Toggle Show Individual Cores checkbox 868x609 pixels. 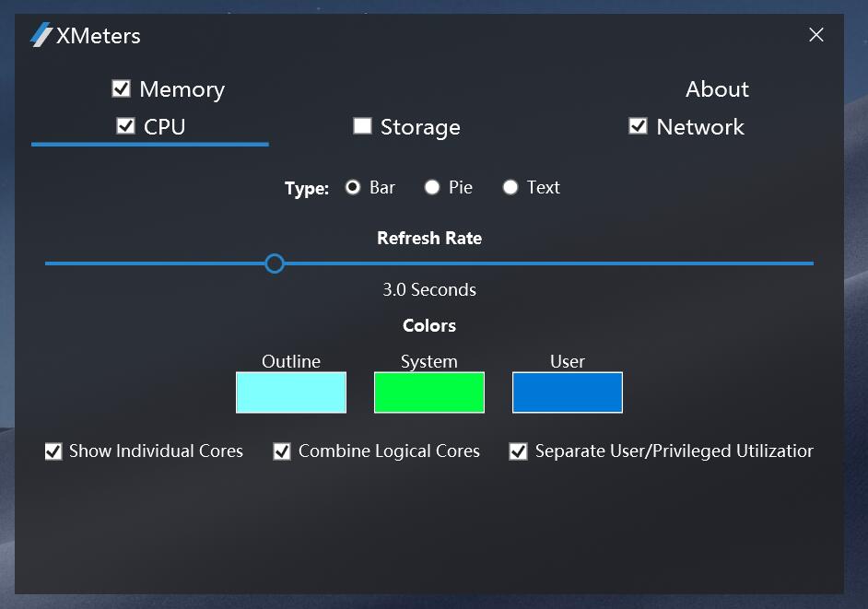tap(53, 451)
